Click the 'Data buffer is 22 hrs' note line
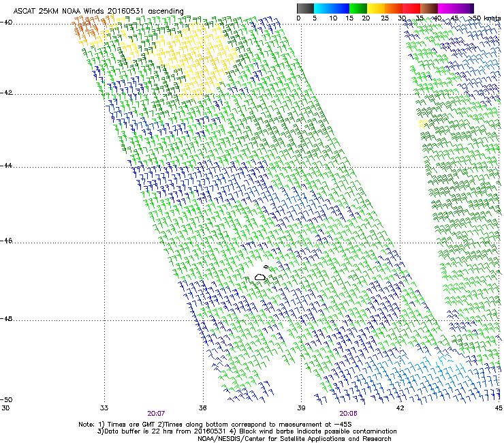The width and height of the screenshot is (504, 443). tap(247, 431)
